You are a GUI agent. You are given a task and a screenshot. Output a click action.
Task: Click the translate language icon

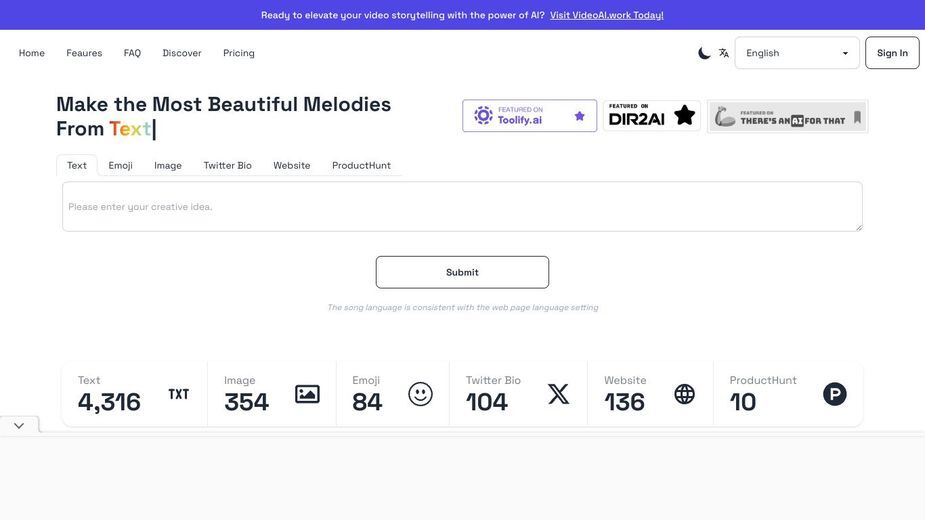[x=724, y=53]
